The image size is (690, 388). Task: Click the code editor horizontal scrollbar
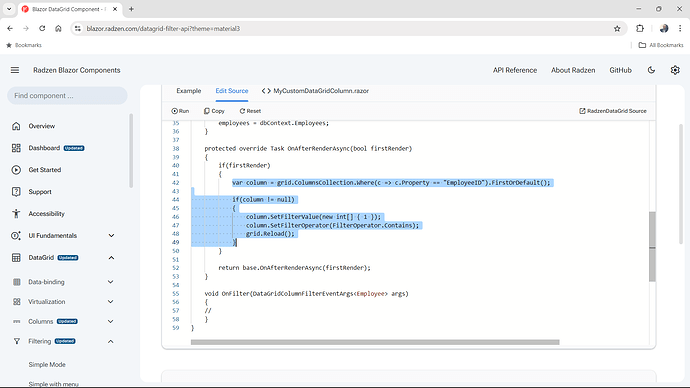coord(375,342)
